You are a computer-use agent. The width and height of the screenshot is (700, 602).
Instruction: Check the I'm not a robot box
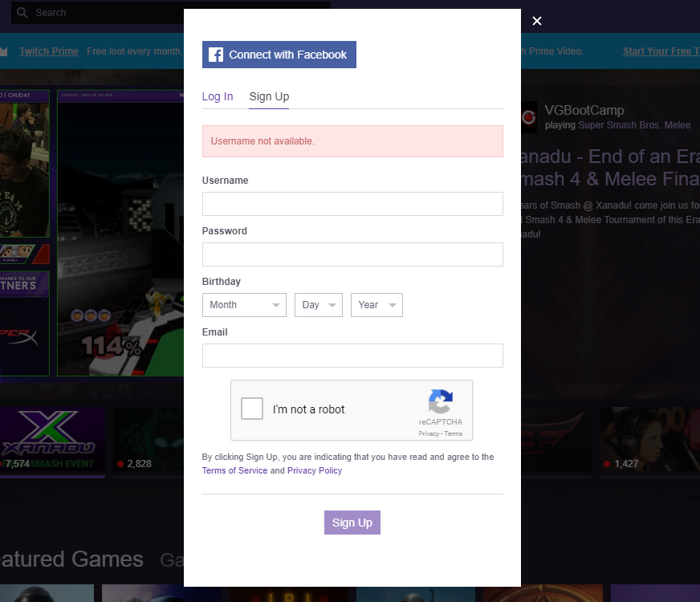tap(252, 409)
